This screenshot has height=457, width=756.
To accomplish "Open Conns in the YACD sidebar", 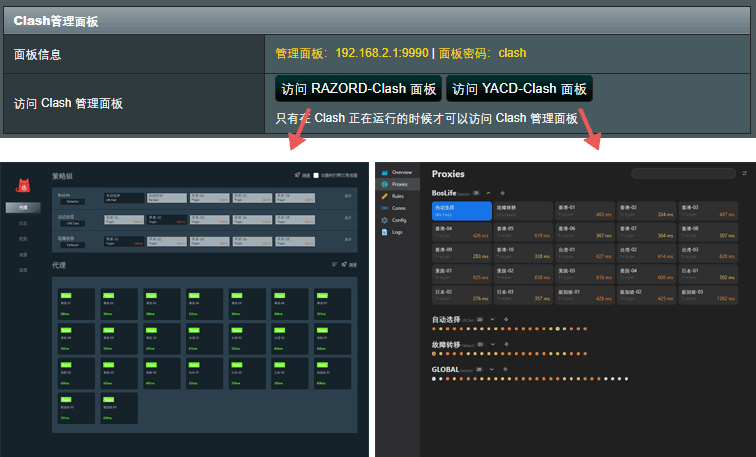I will pyautogui.click(x=398, y=208).
